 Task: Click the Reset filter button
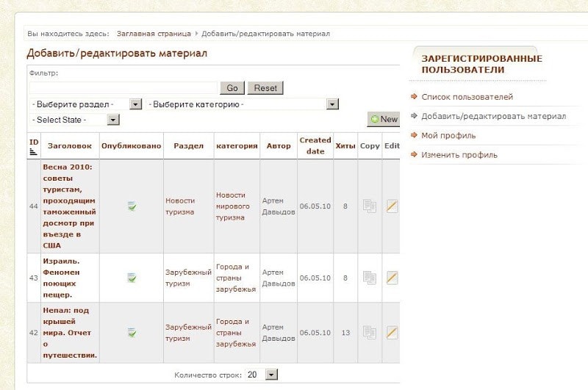(x=265, y=88)
